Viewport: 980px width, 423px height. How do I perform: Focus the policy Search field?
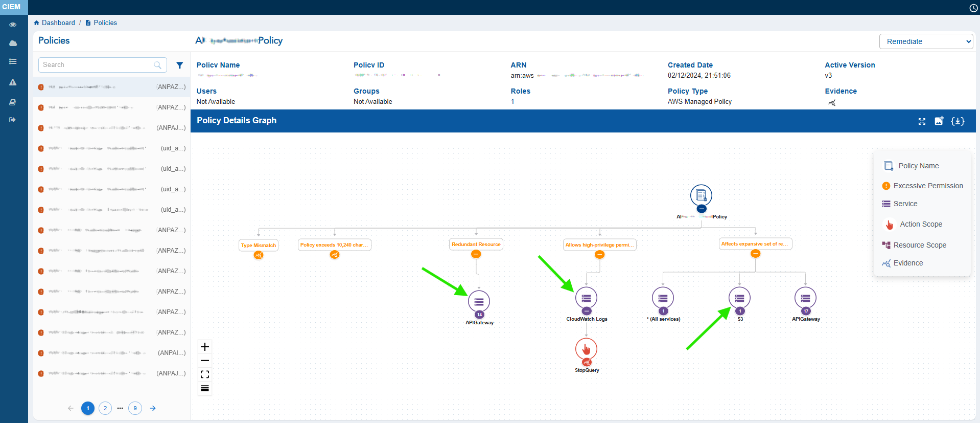coord(97,65)
